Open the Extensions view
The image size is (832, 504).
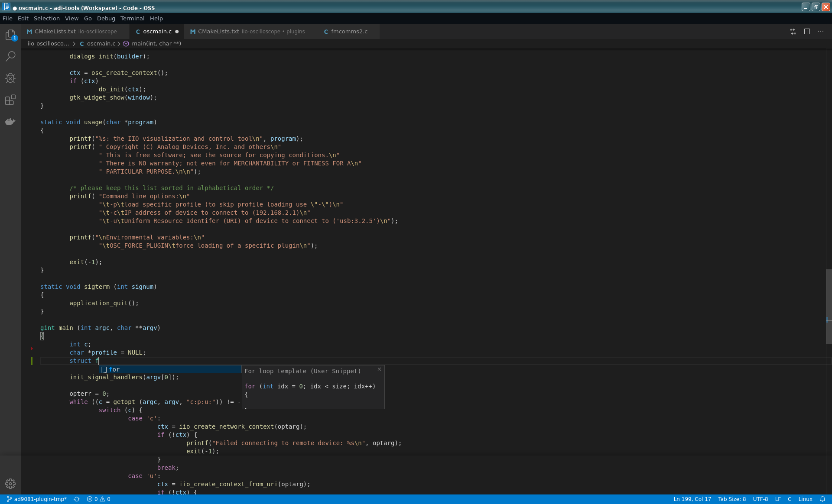coord(10,100)
